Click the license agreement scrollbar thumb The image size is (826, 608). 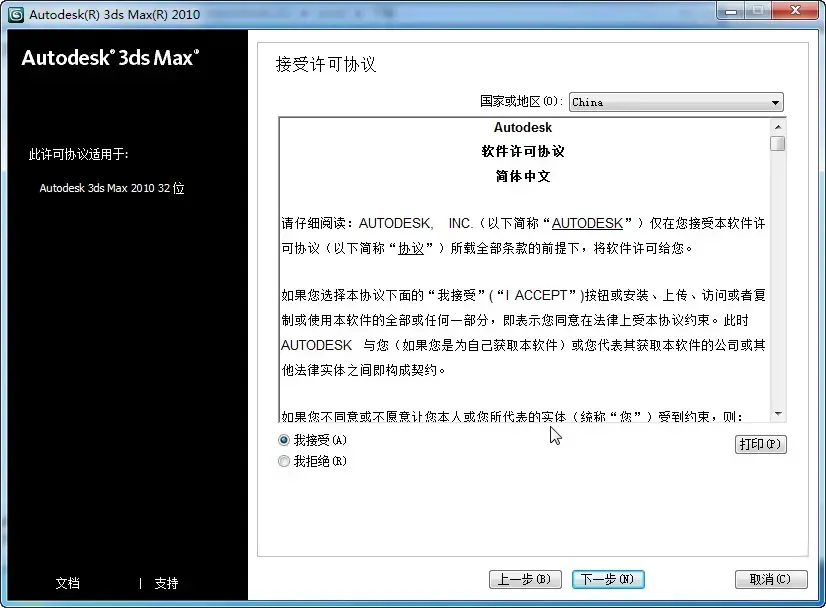(778, 143)
